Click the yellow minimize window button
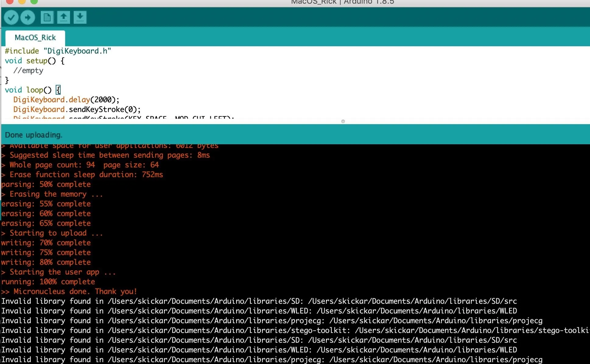Image resolution: width=590 pixels, height=364 pixels. (x=22, y=2)
